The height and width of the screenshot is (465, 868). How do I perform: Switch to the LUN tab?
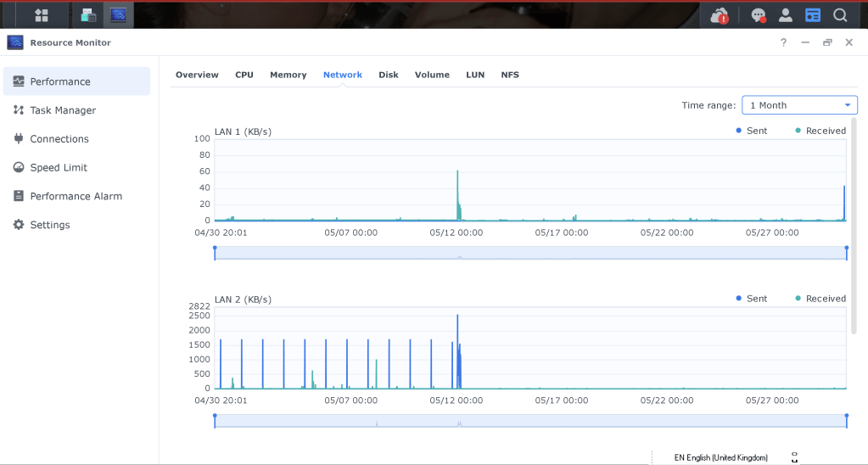475,75
